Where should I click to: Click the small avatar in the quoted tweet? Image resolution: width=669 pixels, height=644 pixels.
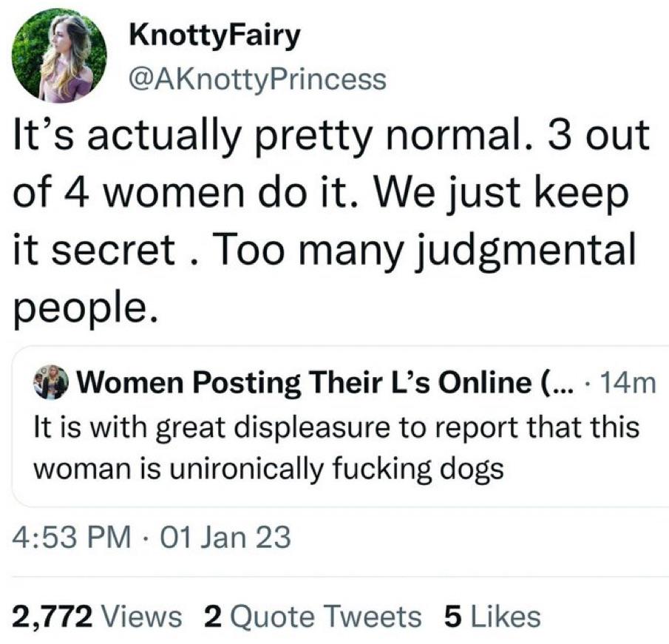click(49, 382)
